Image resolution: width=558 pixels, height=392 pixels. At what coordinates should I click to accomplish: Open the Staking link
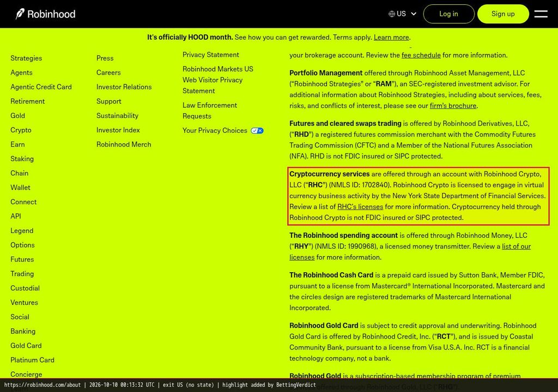22,159
